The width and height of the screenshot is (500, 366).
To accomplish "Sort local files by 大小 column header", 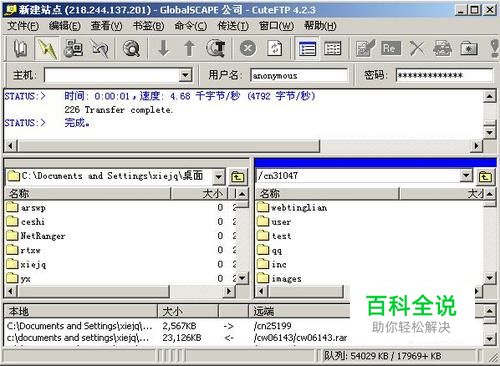I will click(x=199, y=194).
